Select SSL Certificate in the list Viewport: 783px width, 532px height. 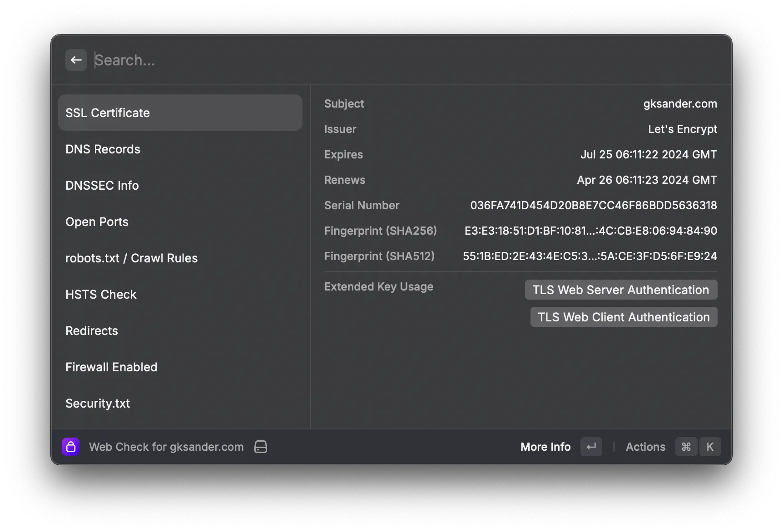click(x=180, y=113)
